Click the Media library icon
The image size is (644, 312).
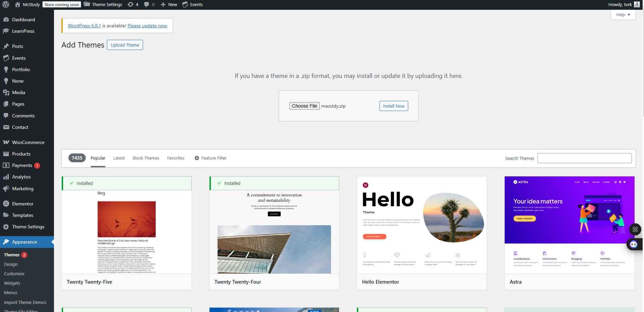tap(6, 92)
